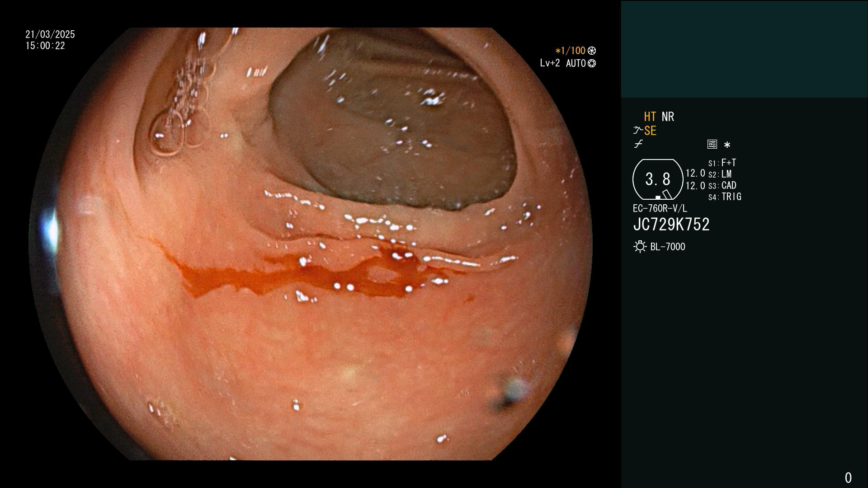
Task: Click the *1/100 shutter value
Action: point(571,51)
